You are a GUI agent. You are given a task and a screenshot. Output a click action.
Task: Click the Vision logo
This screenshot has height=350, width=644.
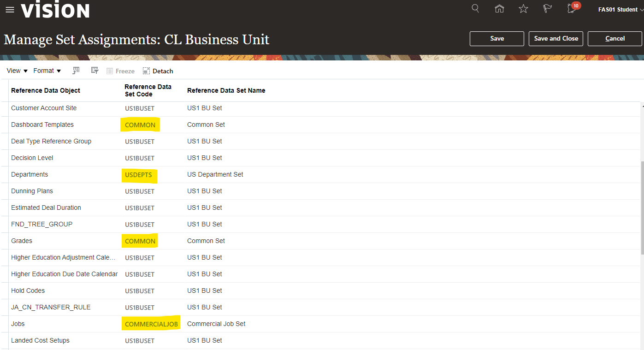click(55, 10)
